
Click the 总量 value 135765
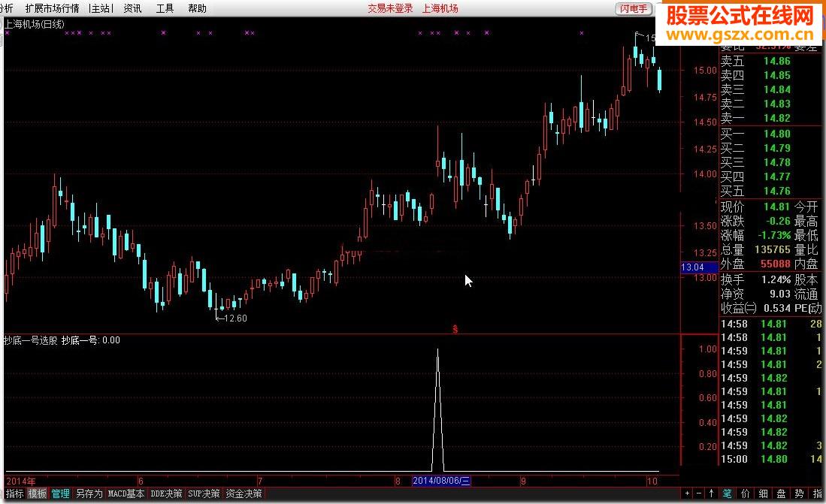tap(773, 249)
